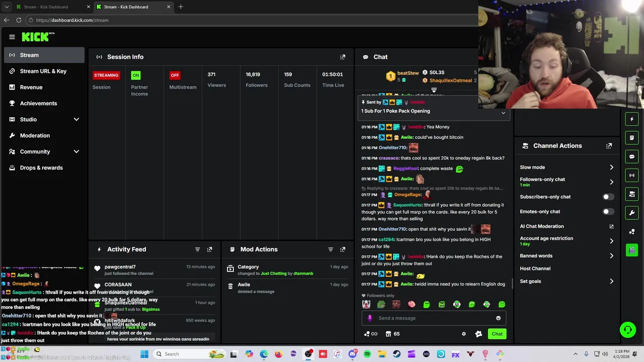Open the Moderation page
Screen dimensions: 644x362
click(x=44, y=136)
